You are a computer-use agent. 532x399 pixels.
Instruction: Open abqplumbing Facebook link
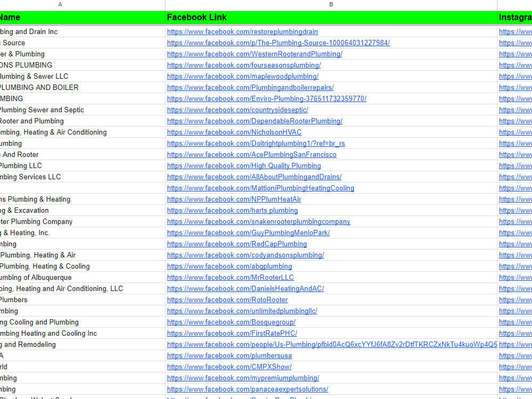pyautogui.click(x=229, y=267)
